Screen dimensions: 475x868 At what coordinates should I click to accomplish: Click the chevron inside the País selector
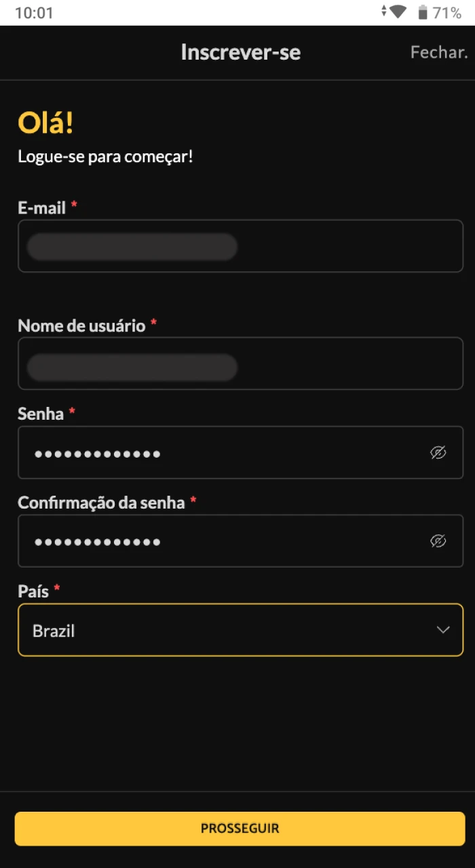pyautogui.click(x=443, y=630)
